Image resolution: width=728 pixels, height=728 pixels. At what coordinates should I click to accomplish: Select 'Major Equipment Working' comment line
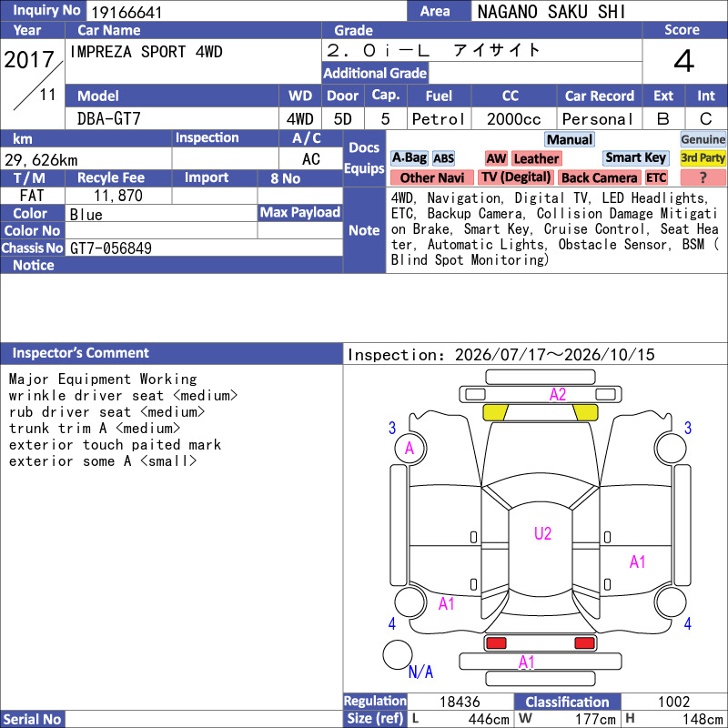point(103,379)
